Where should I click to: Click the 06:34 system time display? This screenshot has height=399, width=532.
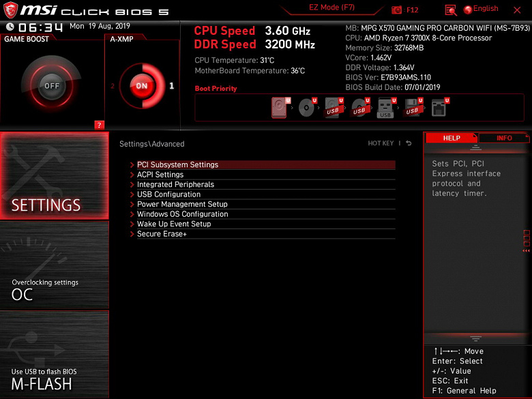(x=40, y=27)
